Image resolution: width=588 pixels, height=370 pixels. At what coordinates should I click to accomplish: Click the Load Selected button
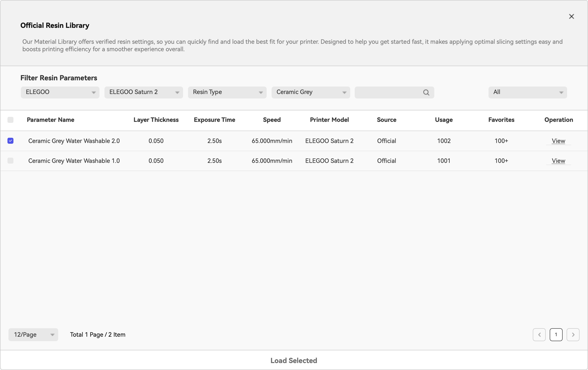(294, 361)
